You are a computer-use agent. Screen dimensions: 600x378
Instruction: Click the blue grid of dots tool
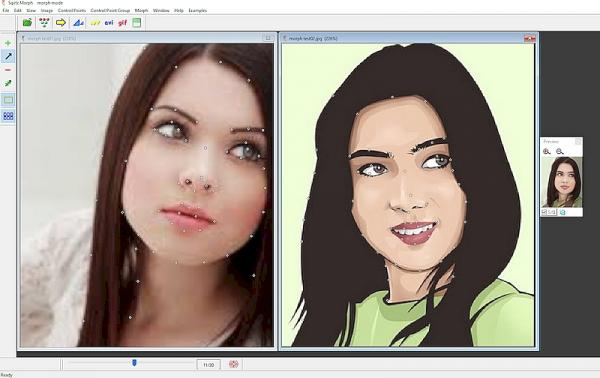pos(8,116)
